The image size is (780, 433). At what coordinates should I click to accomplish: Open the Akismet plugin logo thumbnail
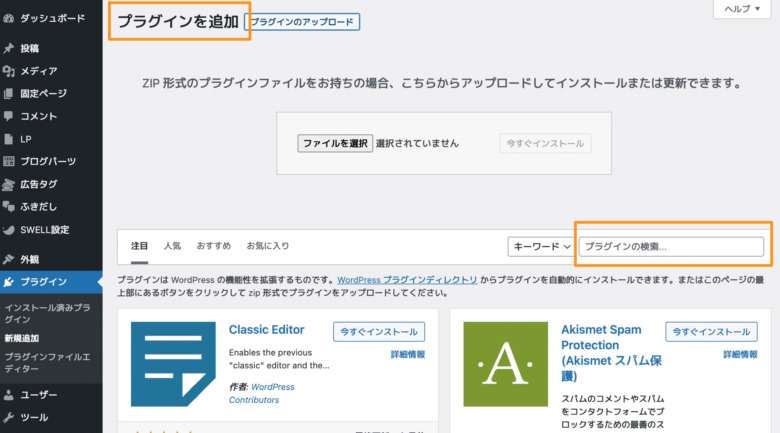click(x=505, y=364)
